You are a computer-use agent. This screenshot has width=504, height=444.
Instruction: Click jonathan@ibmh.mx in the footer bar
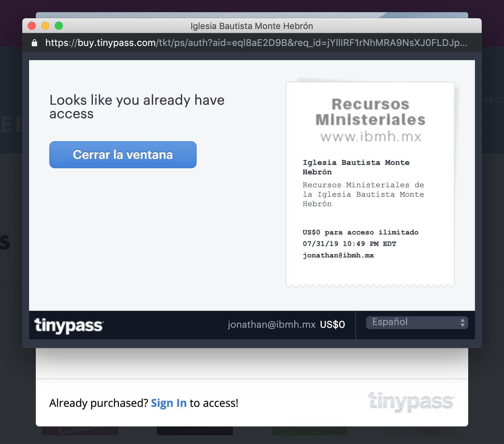click(272, 324)
